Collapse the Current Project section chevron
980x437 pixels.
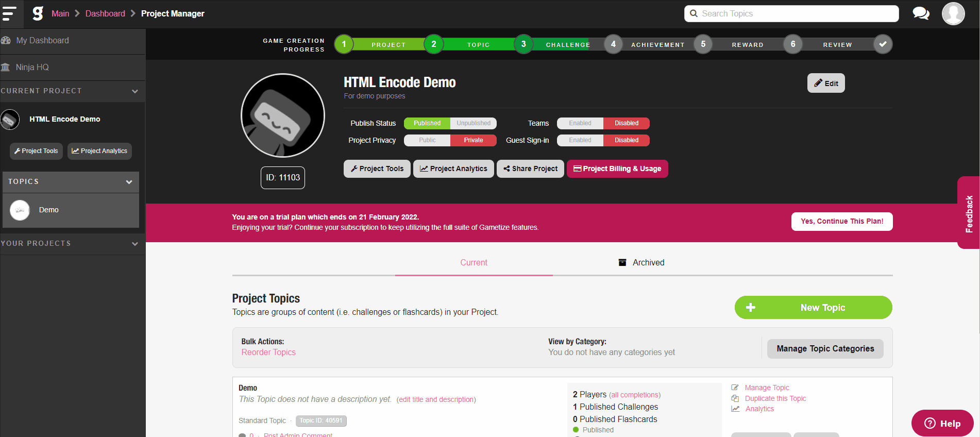[x=135, y=91]
